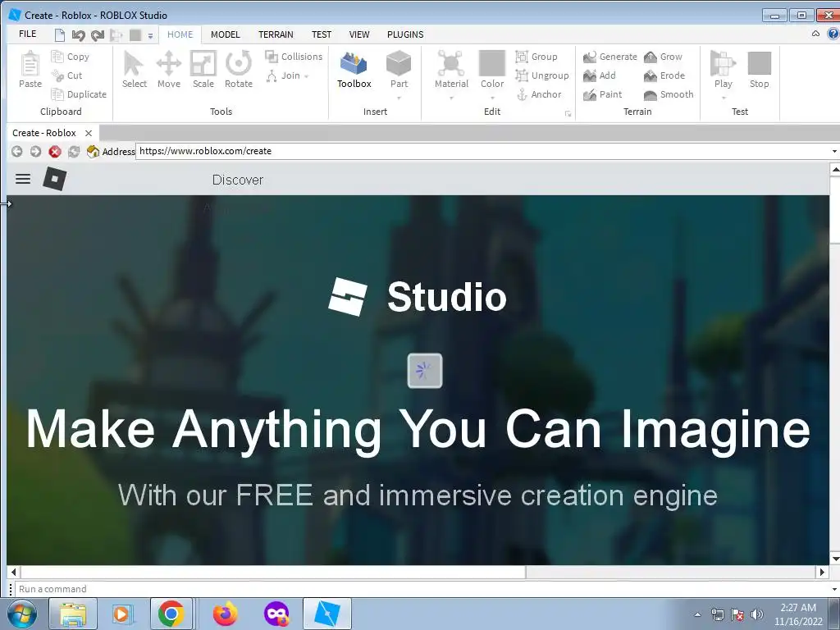The height and width of the screenshot is (630, 840).
Task: Open the quick access toolbar dropdown
Action: point(151,36)
